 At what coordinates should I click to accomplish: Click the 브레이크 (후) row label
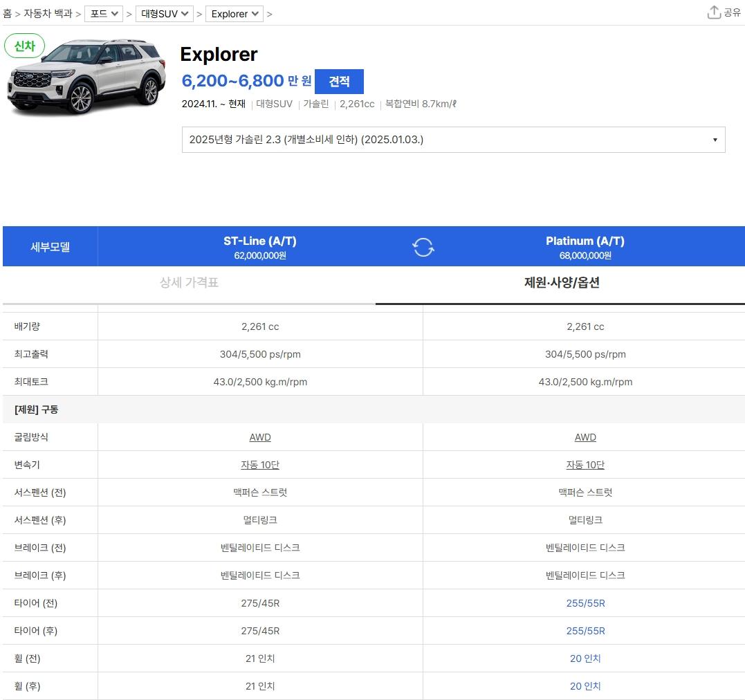[40, 575]
